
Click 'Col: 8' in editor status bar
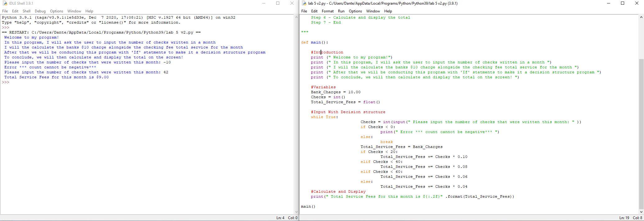click(x=637, y=218)
